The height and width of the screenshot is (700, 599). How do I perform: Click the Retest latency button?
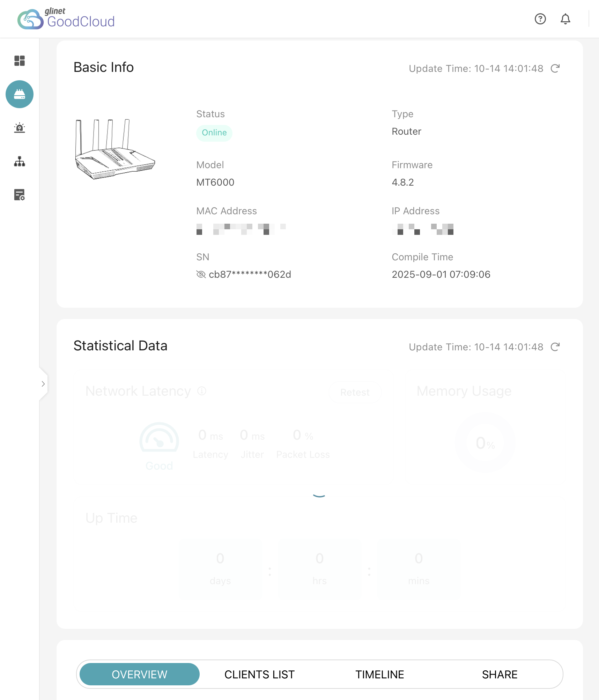355,392
